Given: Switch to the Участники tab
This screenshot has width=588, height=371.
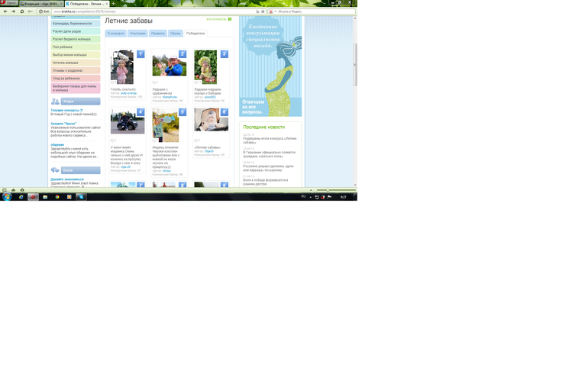Looking at the screenshot, I should pyautogui.click(x=137, y=34).
